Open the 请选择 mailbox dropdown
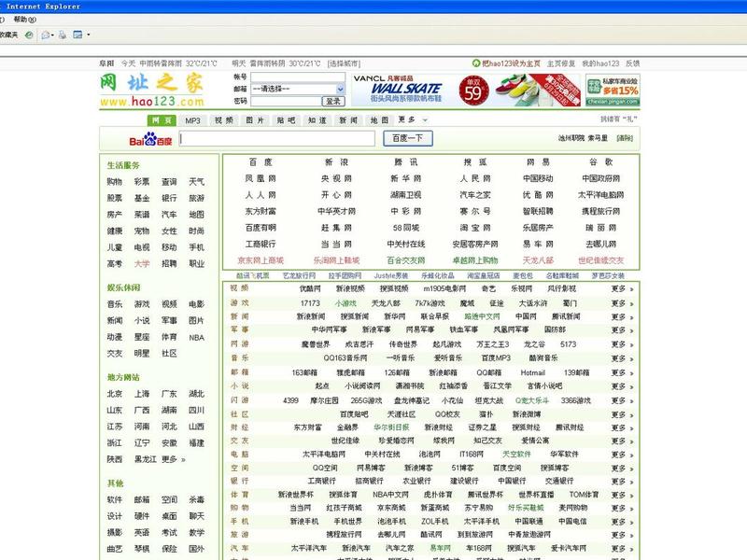747x560 pixels. (x=298, y=89)
